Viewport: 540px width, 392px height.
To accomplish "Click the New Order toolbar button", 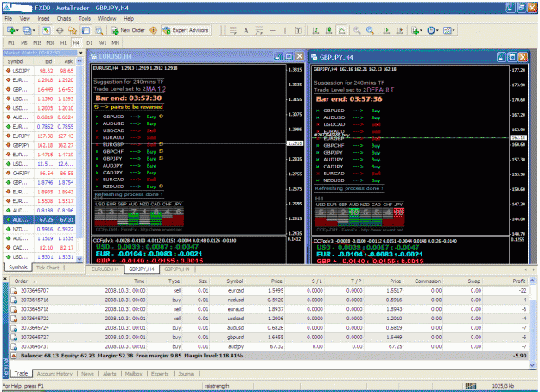I will pos(128,30).
